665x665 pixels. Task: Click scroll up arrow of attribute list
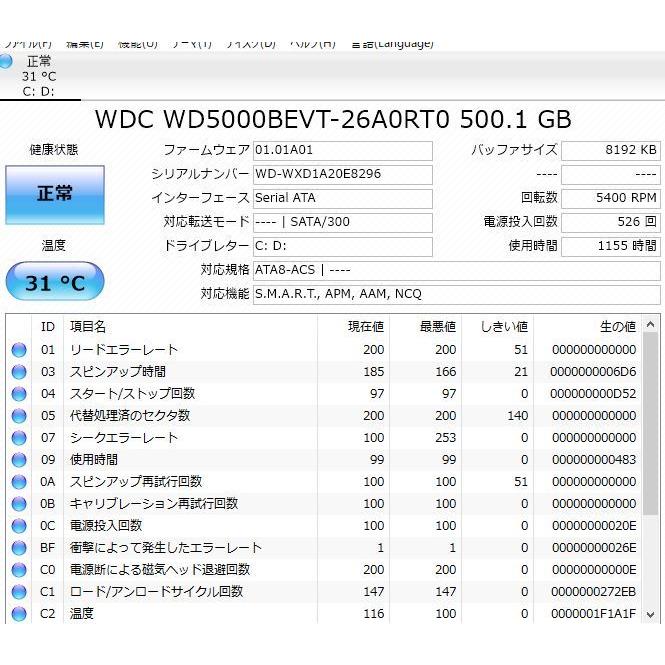click(651, 325)
